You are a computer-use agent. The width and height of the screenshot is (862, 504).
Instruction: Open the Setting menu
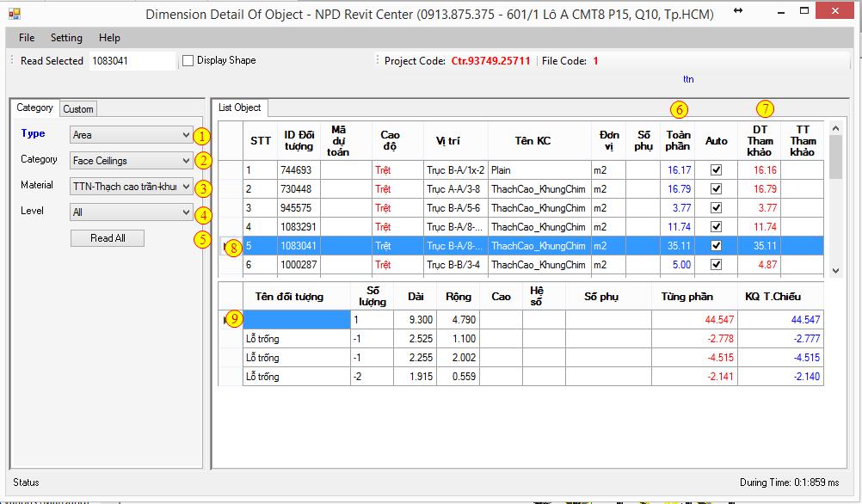tap(66, 38)
